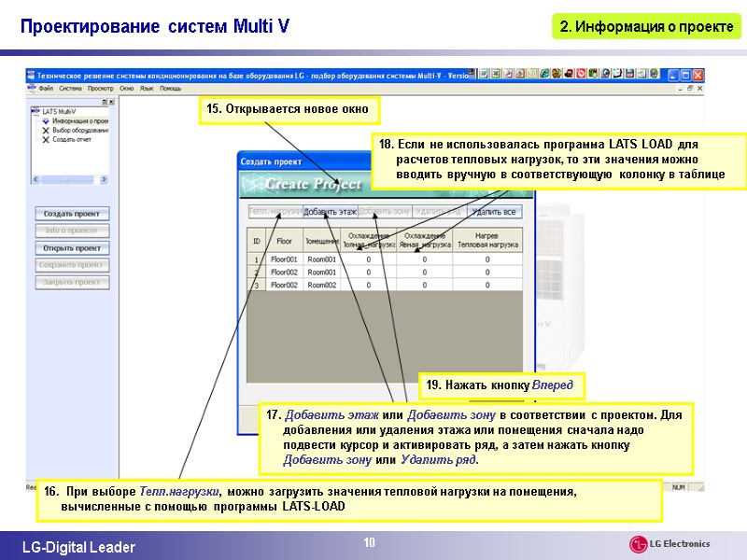This screenshot has height=560, width=747.
Task: Click the NUM indicator in the status bar
Action: pyautogui.click(x=679, y=487)
